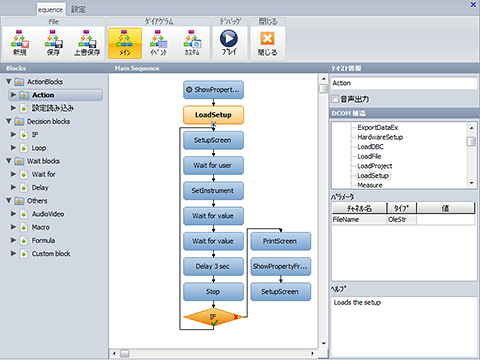Viewport: 480px width, 360px height.
Task: Click the DCOM list scroll down arrow
Action: 471,183
